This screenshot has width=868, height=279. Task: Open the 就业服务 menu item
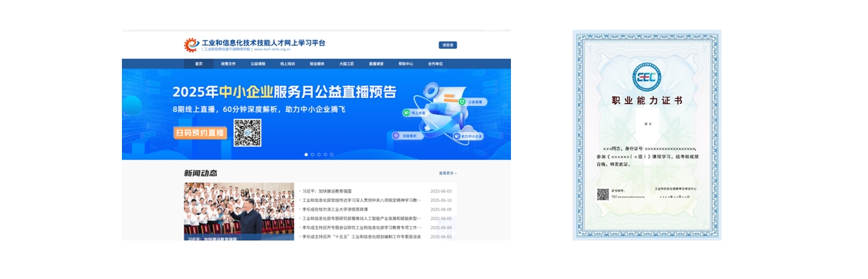317,64
